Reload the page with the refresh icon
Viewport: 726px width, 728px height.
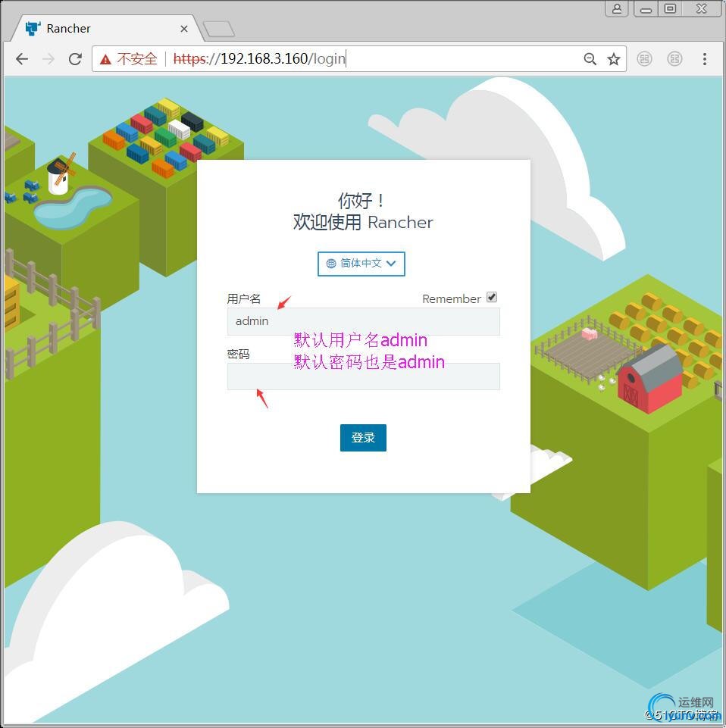click(x=75, y=59)
